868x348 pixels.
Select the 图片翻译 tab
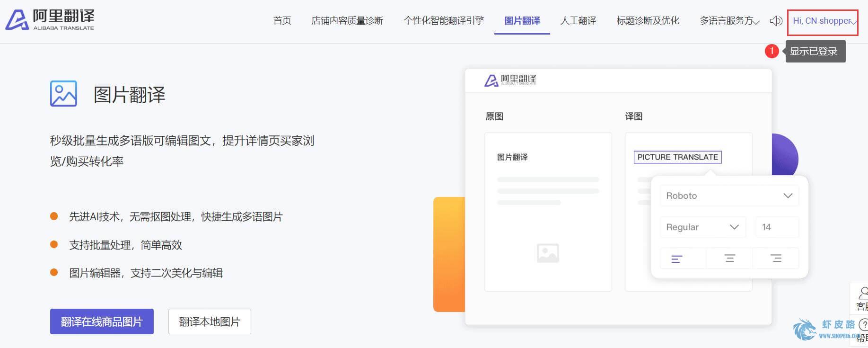pyautogui.click(x=522, y=20)
